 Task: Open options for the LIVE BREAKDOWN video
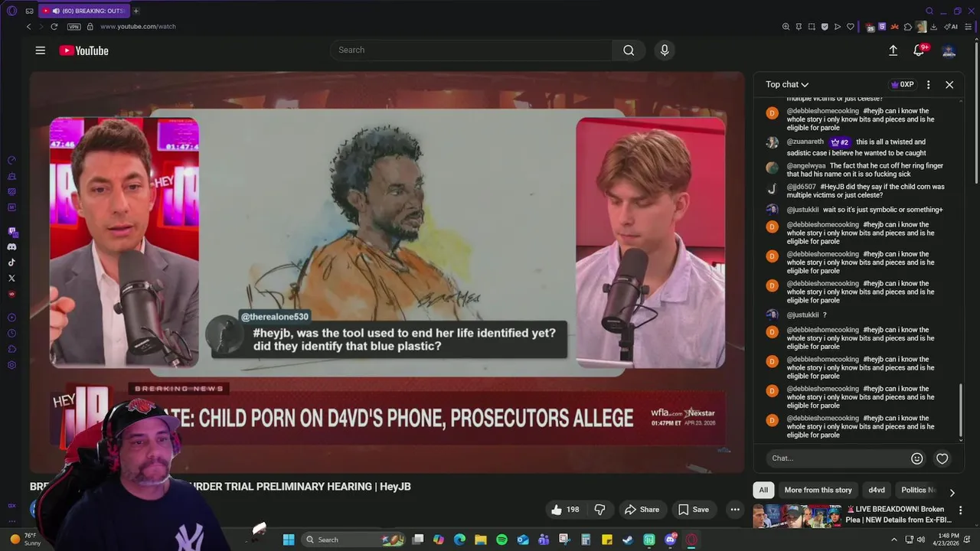point(960,510)
